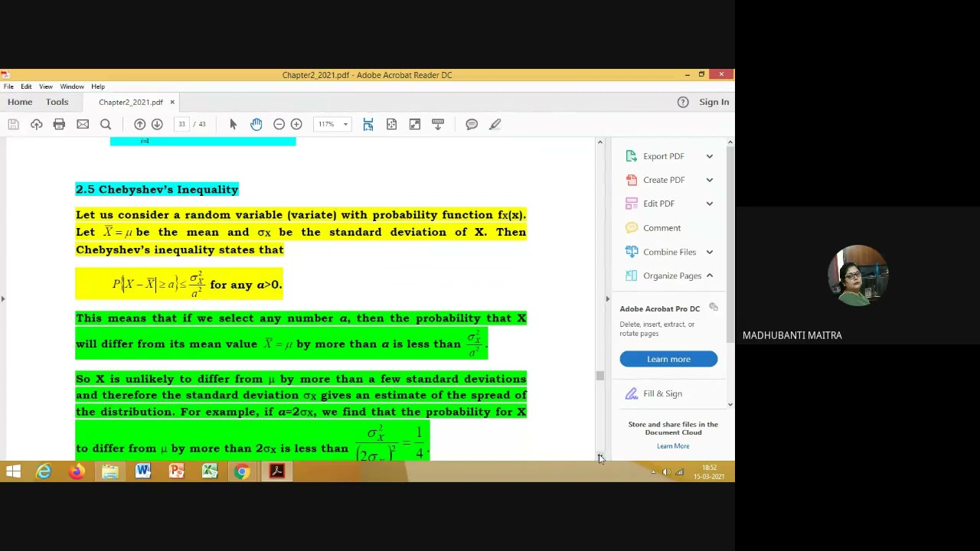Click the fit one full page icon
The height and width of the screenshot is (551, 980).
391,124
